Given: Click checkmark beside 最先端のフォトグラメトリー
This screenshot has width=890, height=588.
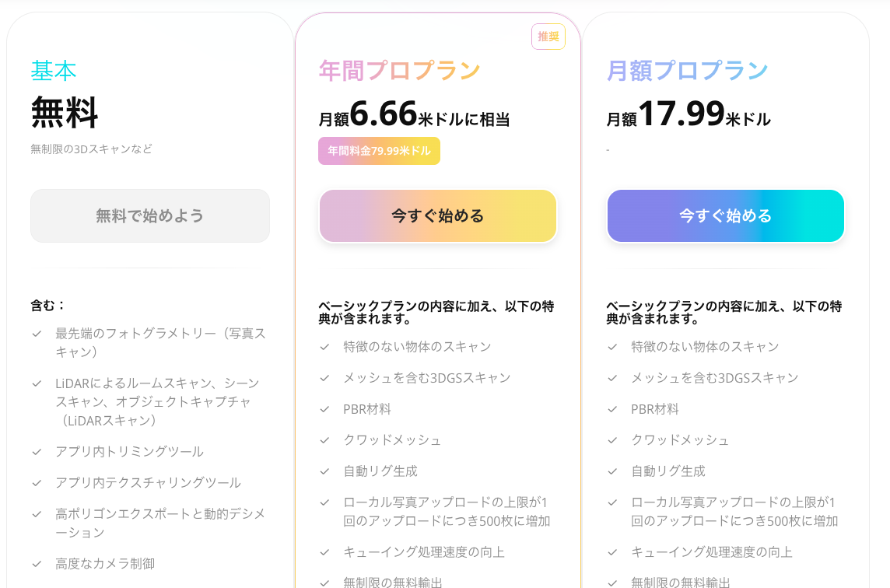Looking at the screenshot, I should click(x=37, y=334).
